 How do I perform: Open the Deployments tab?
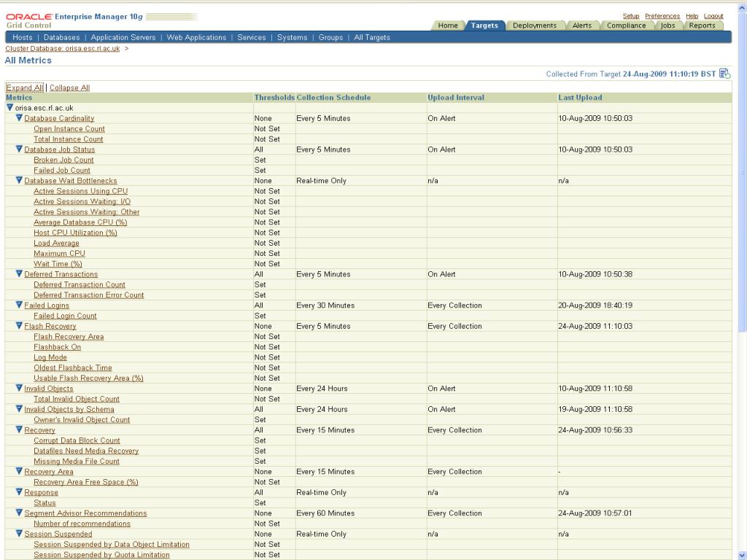click(x=535, y=26)
